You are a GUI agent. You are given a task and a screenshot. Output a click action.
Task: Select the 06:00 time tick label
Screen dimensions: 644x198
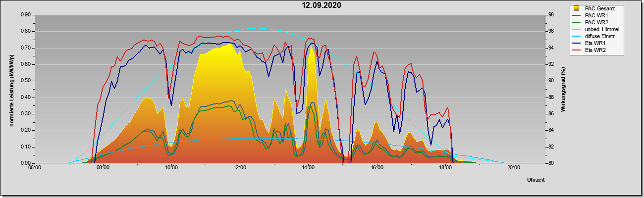35,167
